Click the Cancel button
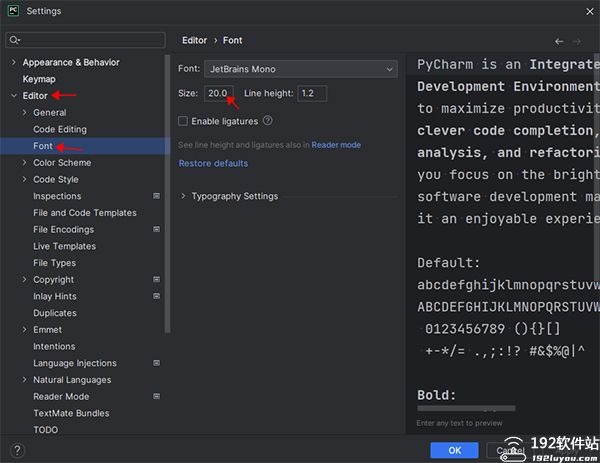 (510, 450)
